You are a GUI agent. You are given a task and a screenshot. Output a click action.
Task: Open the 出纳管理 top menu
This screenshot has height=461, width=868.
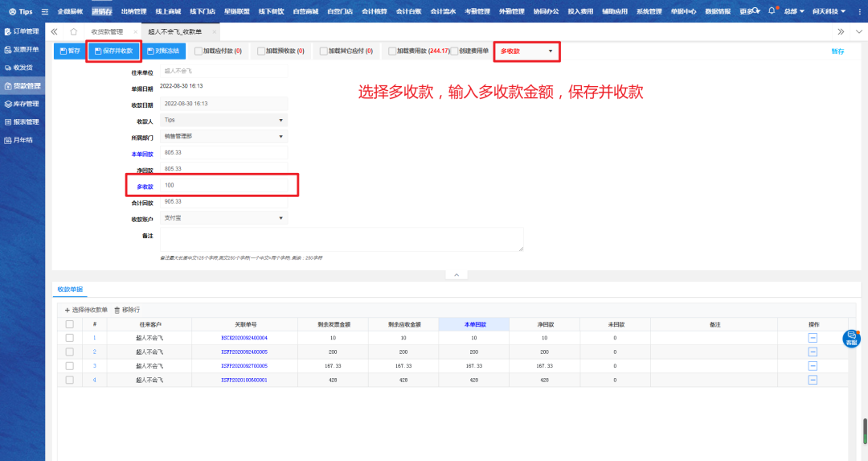click(x=133, y=11)
